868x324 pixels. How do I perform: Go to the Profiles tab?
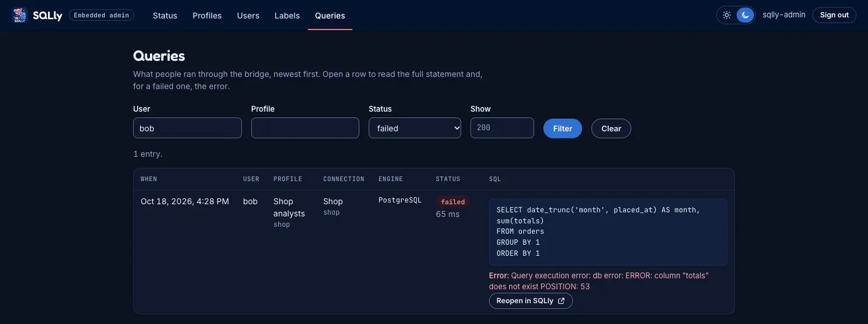coord(207,16)
